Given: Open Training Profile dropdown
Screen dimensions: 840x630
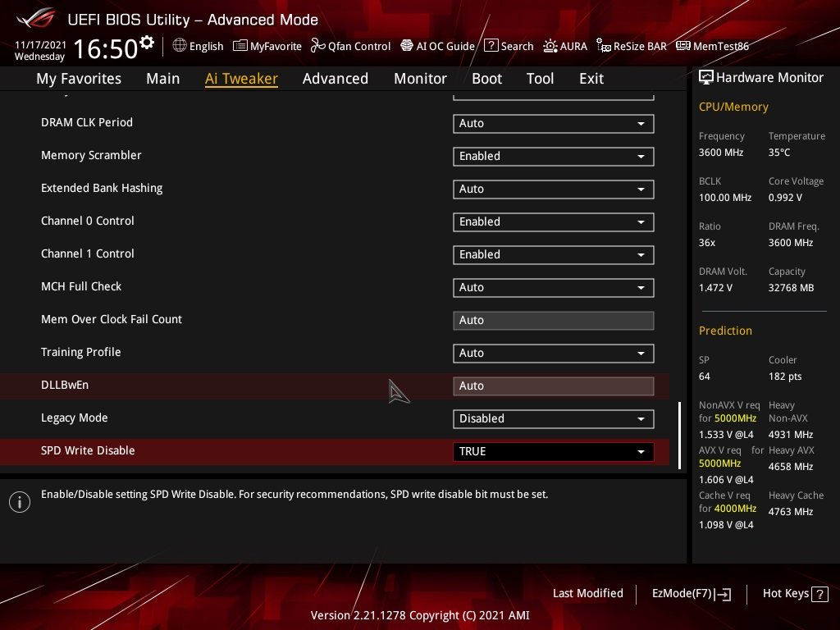Looking at the screenshot, I should click(554, 353).
